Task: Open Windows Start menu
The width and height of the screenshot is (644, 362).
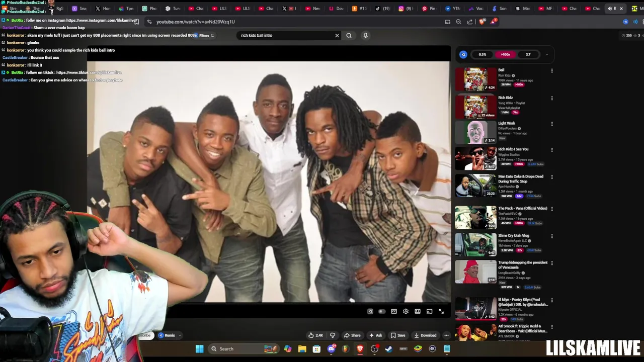Action: [199, 348]
